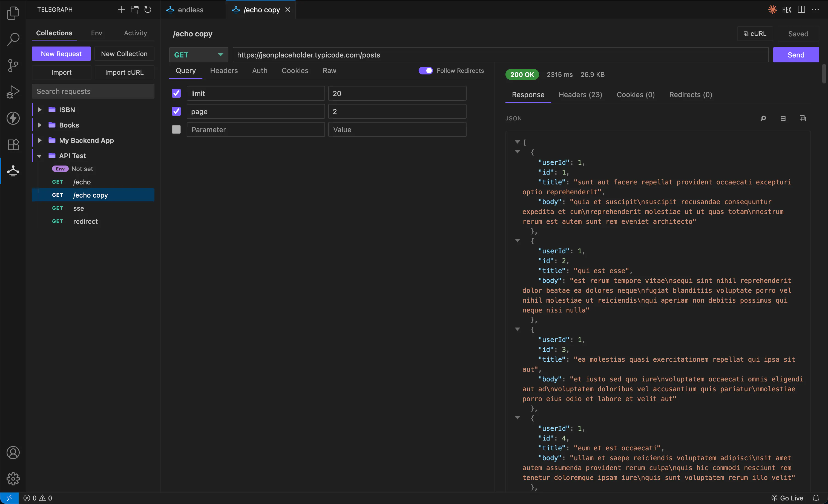Click the Send button
The width and height of the screenshot is (828, 504).
coord(796,55)
